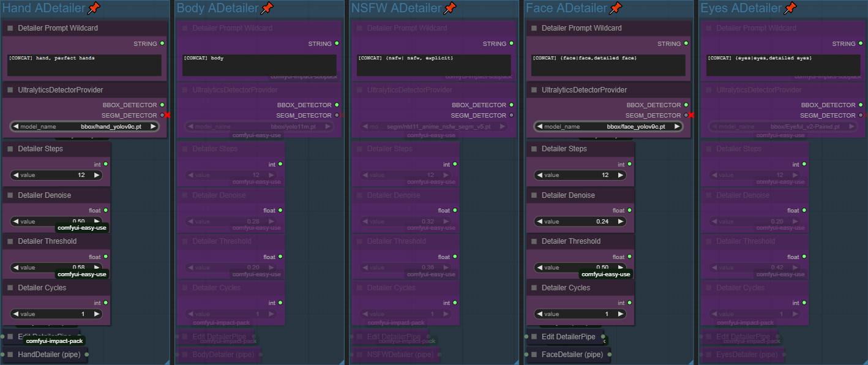868x365 pixels.
Task: Decrease Hand Detailer Threshold value 0.58
Action: 16,268
